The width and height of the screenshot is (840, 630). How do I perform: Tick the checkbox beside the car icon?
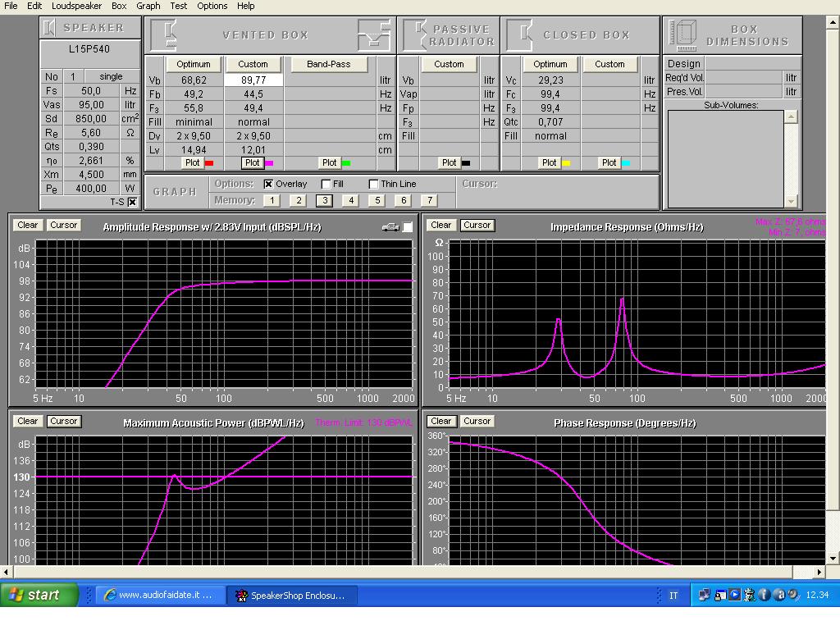click(408, 227)
